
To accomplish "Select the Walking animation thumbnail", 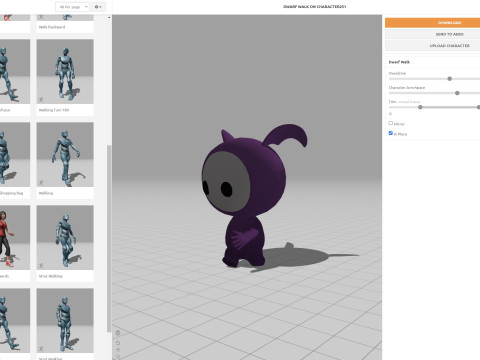I will pos(65,154).
